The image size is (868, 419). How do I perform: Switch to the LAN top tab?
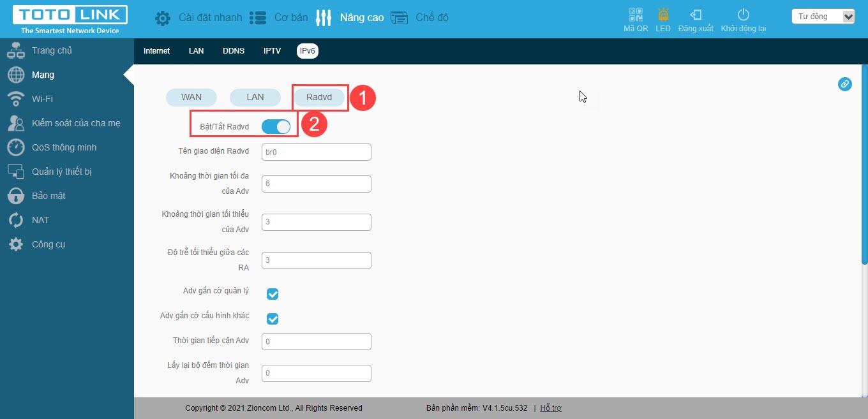click(197, 51)
